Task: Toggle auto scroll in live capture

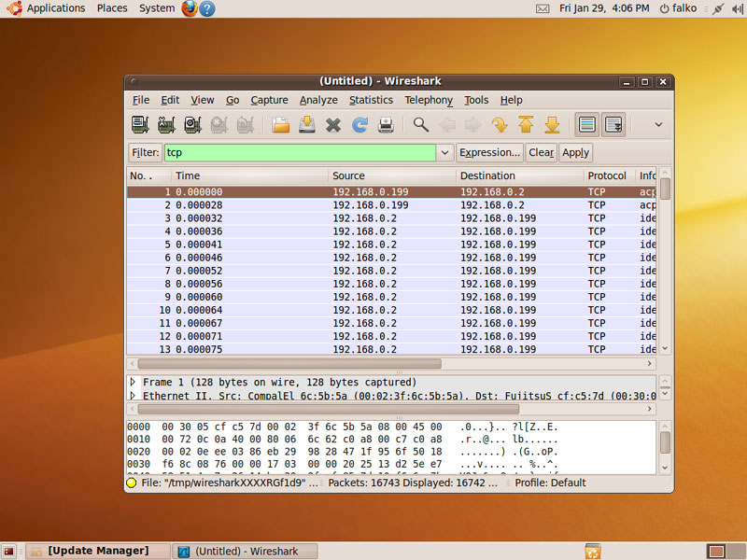Action: 613,124
